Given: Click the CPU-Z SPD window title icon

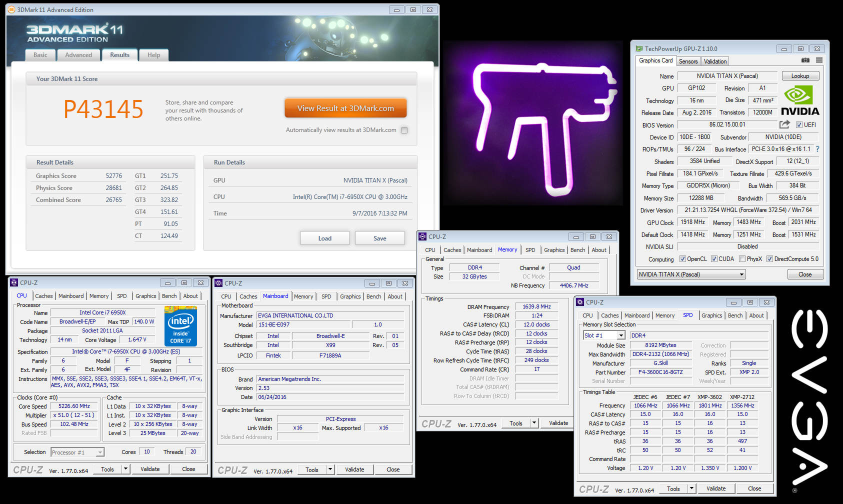Looking at the screenshot, I should click(580, 302).
